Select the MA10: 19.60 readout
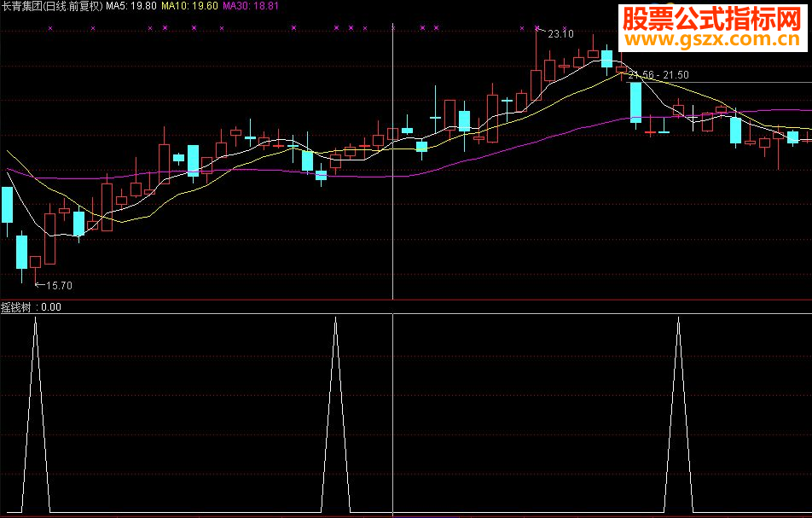 point(189,6)
